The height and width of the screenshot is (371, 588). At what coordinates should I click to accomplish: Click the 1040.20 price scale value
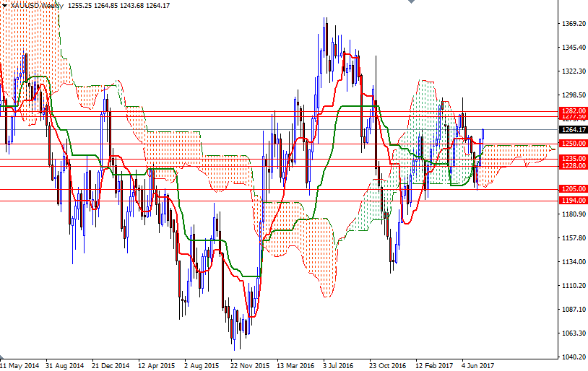574,357
